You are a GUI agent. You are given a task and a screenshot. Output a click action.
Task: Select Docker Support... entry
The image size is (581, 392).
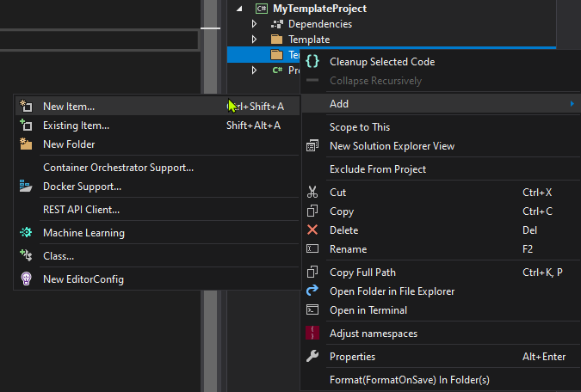click(157, 187)
